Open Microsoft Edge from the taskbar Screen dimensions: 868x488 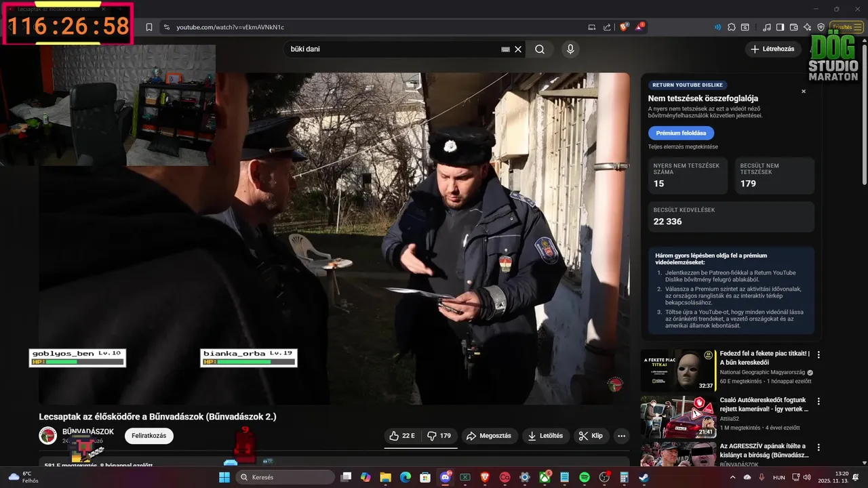click(x=405, y=477)
